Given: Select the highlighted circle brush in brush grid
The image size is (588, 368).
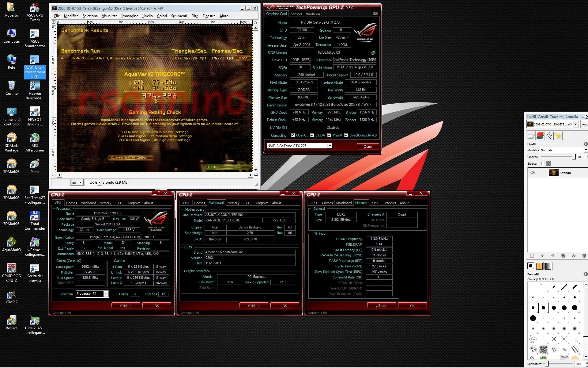Looking at the screenshot, I should pos(543,308).
